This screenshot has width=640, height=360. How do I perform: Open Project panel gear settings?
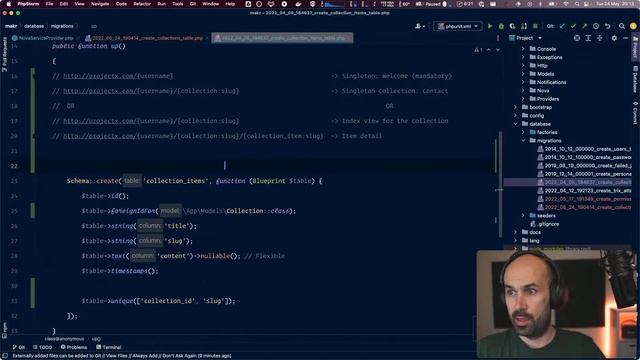614,38
